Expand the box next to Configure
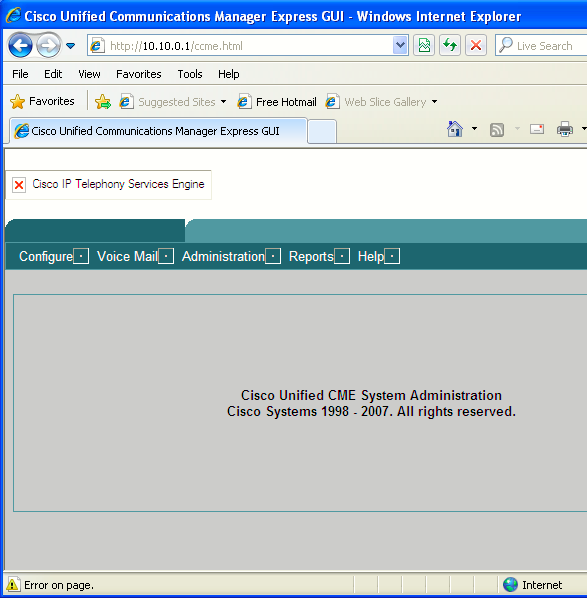587x598 pixels. coord(81,256)
